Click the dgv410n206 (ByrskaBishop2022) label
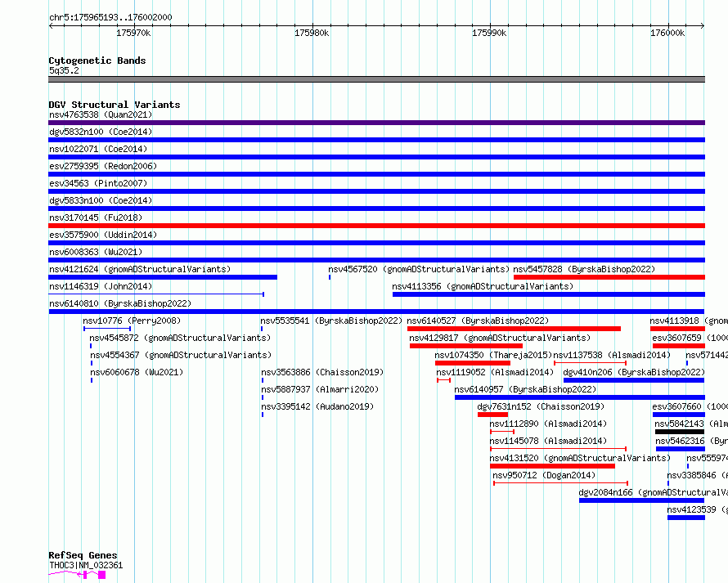The width and height of the screenshot is (728, 583). point(634,372)
